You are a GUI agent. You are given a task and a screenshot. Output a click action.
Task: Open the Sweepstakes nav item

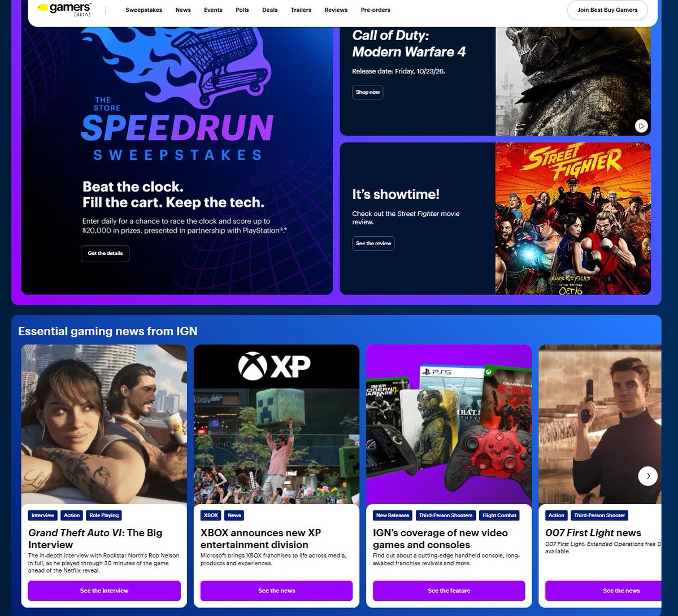point(144,10)
